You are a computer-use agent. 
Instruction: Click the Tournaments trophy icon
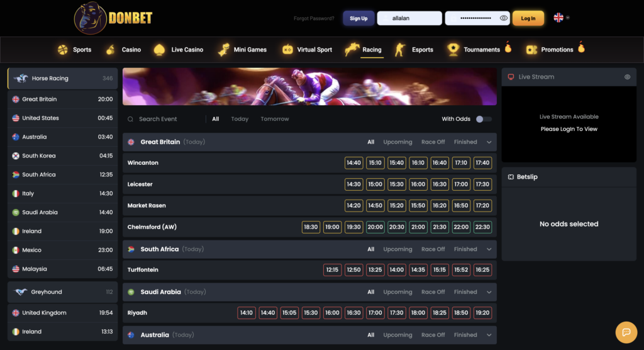point(453,49)
